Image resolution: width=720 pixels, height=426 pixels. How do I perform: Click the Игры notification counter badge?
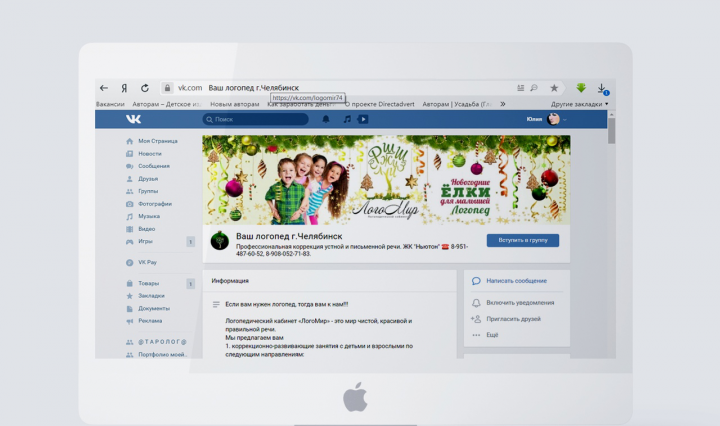[x=191, y=241]
